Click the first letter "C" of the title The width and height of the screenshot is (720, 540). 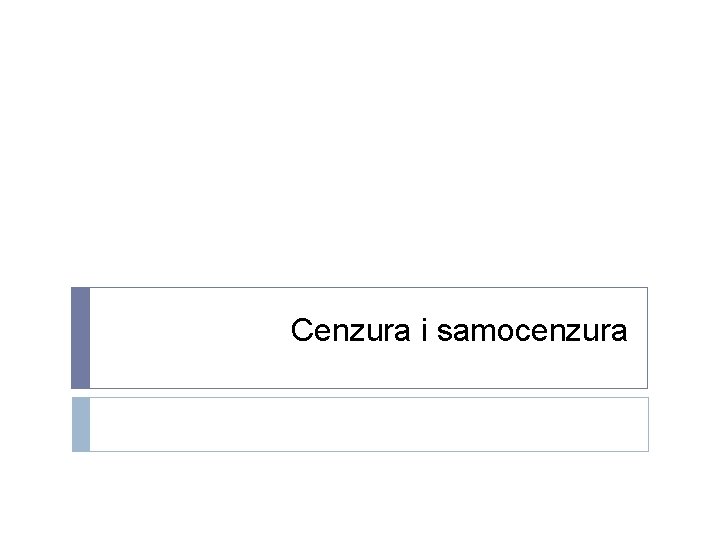coord(301,331)
